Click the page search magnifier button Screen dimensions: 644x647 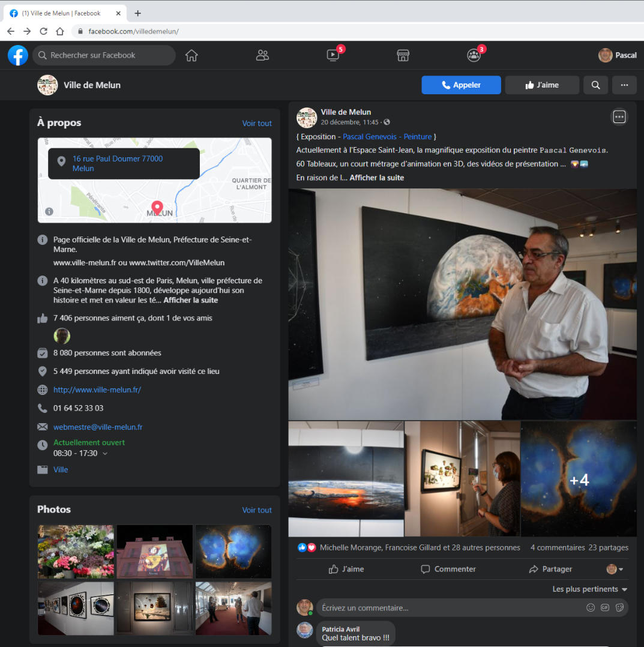[x=595, y=85]
